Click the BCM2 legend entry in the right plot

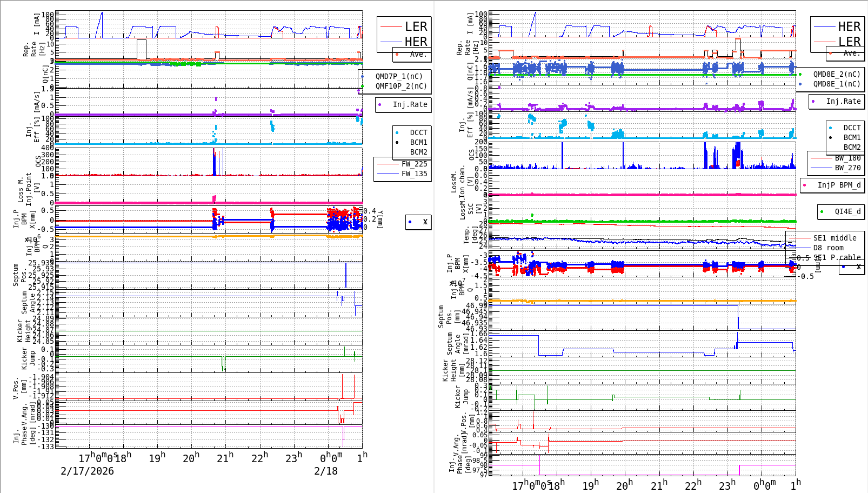point(852,148)
